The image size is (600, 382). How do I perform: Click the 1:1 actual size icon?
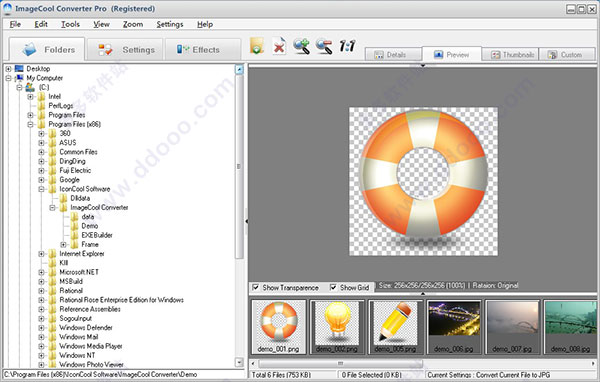347,46
